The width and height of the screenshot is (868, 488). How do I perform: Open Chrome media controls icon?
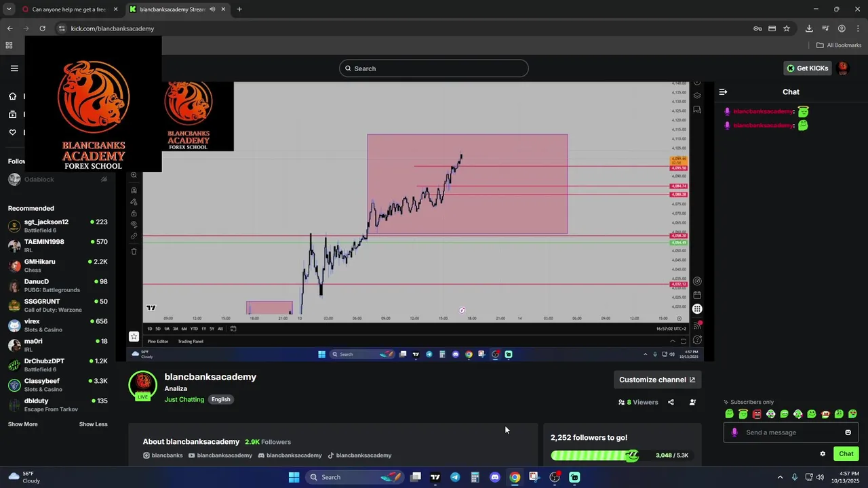[825, 28]
